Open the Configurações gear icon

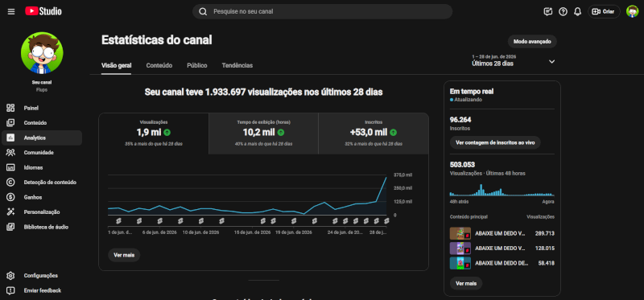[x=10, y=275]
